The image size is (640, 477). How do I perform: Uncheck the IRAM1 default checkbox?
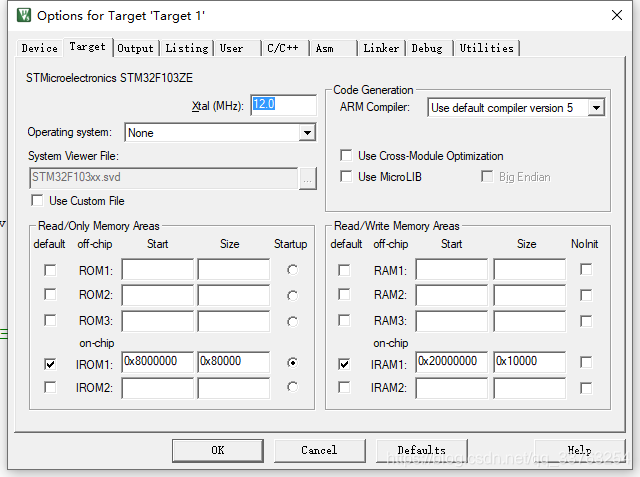[x=344, y=364]
